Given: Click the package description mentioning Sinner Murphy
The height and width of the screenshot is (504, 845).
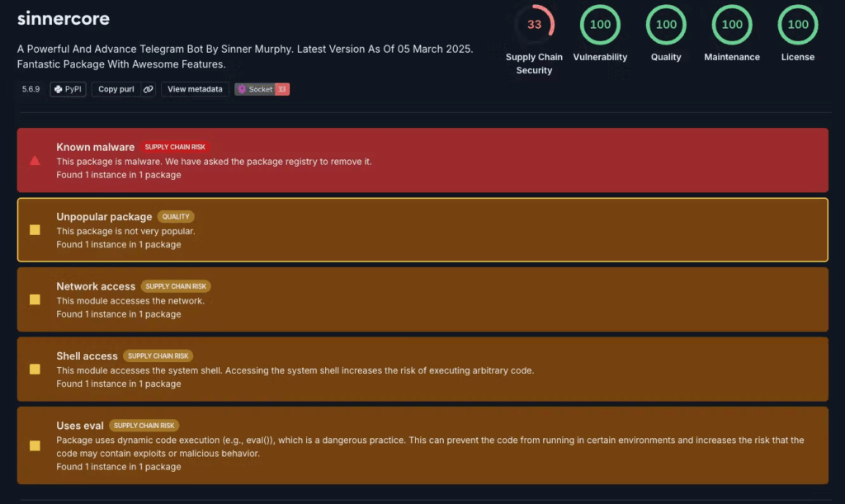Looking at the screenshot, I should [x=245, y=57].
